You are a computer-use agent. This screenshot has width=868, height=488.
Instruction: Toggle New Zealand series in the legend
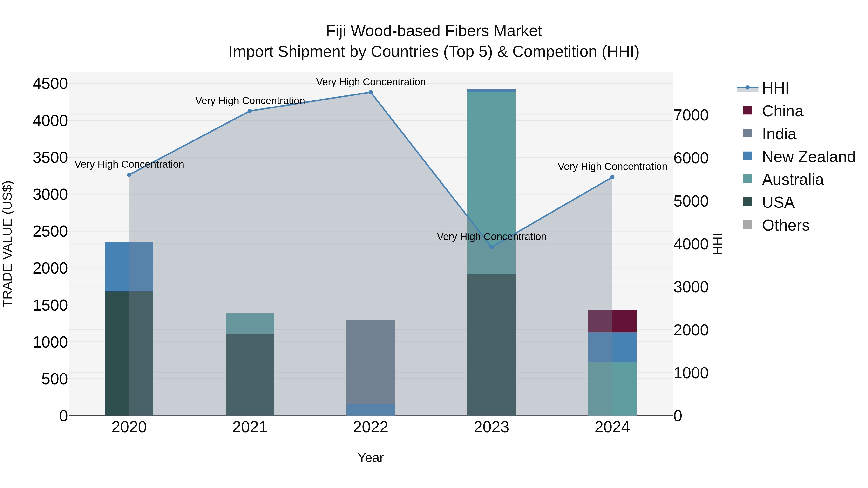pos(799,157)
